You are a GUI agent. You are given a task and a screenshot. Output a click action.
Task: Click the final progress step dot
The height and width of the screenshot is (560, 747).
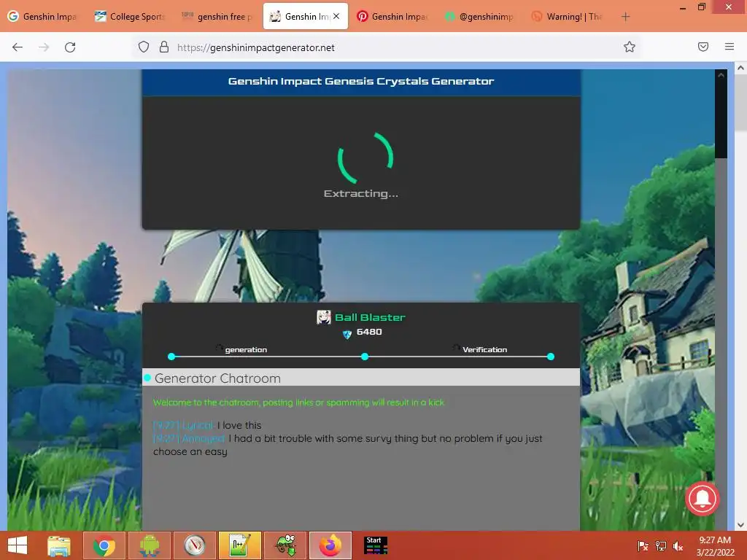click(551, 357)
